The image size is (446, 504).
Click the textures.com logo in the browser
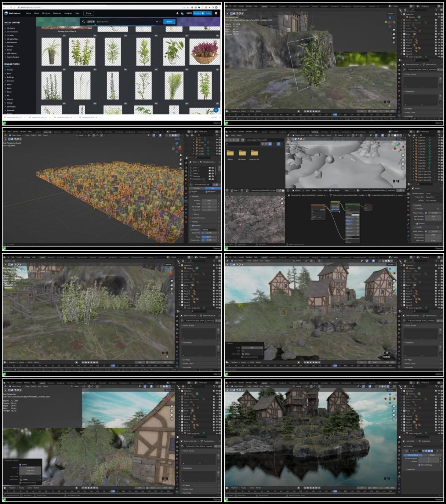click(x=12, y=13)
